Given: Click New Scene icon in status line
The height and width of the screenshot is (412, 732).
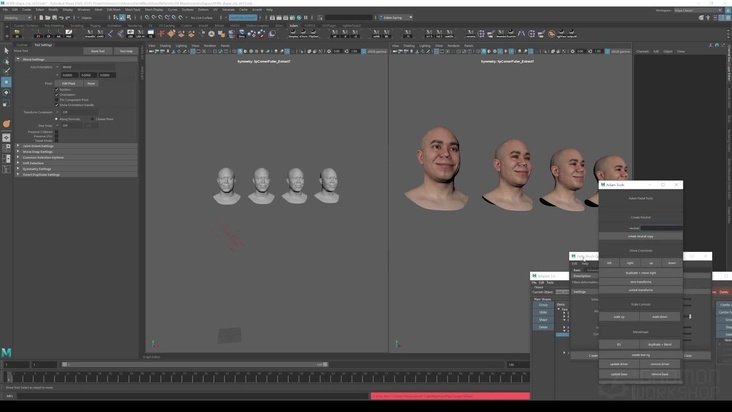Looking at the screenshot, I should click(x=41, y=18).
